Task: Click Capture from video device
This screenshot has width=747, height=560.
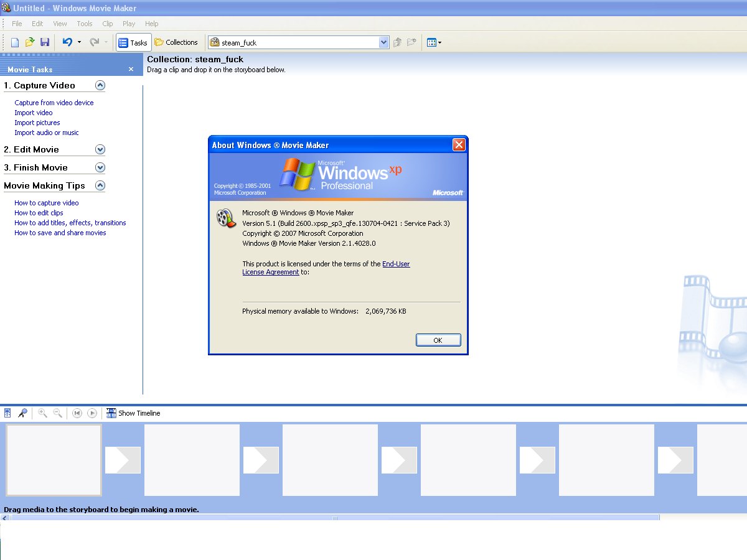Action: 54,103
